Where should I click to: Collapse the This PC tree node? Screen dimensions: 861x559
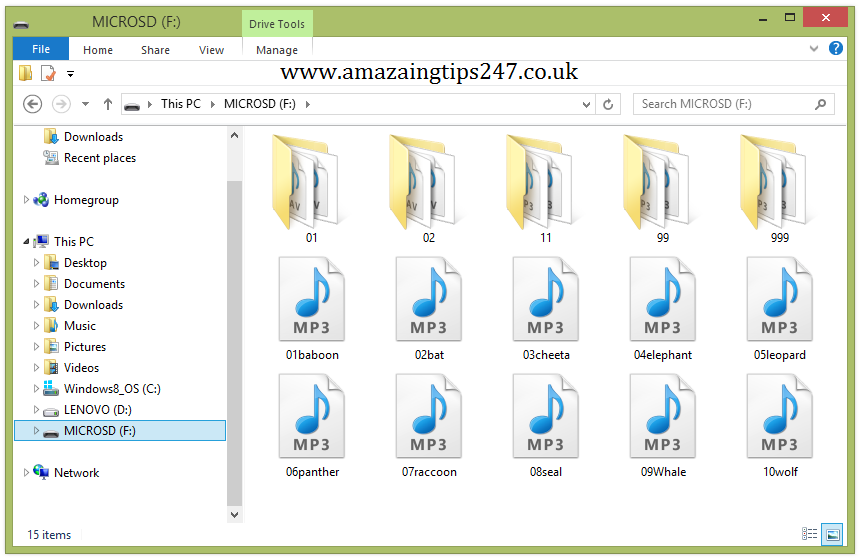tap(26, 242)
